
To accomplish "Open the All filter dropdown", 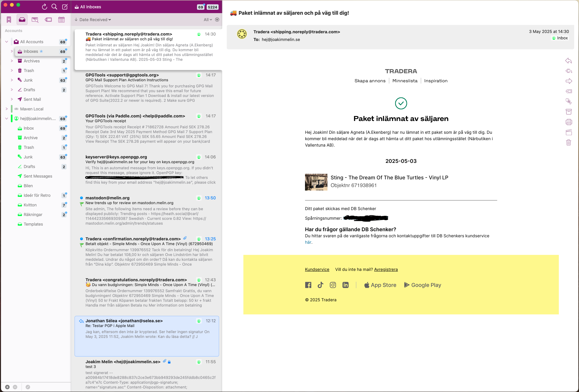I will point(208,20).
